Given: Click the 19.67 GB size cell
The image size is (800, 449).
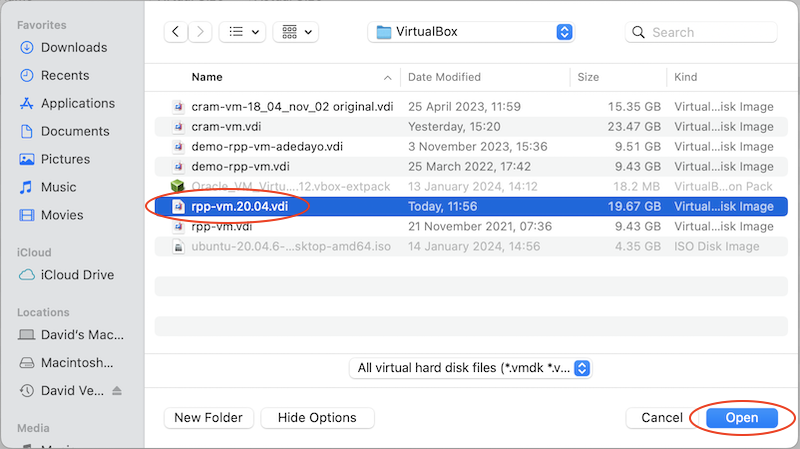Looking at the screenshot, I should pos(634,207).
